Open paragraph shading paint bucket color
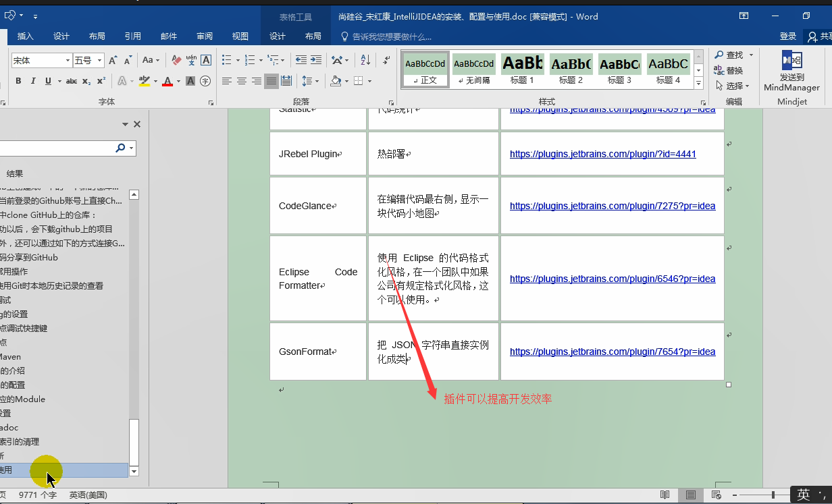Screen dimensions: 832x504 [336, 81]
